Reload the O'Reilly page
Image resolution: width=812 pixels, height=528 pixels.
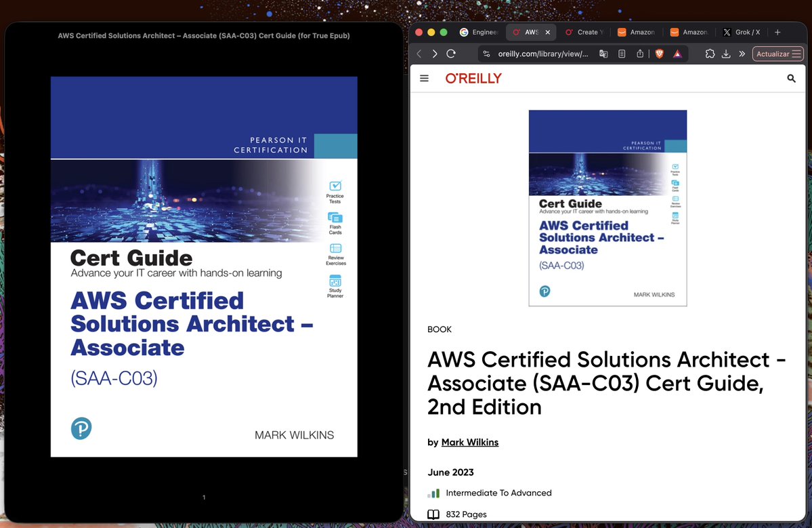click(x=451, y=54)
